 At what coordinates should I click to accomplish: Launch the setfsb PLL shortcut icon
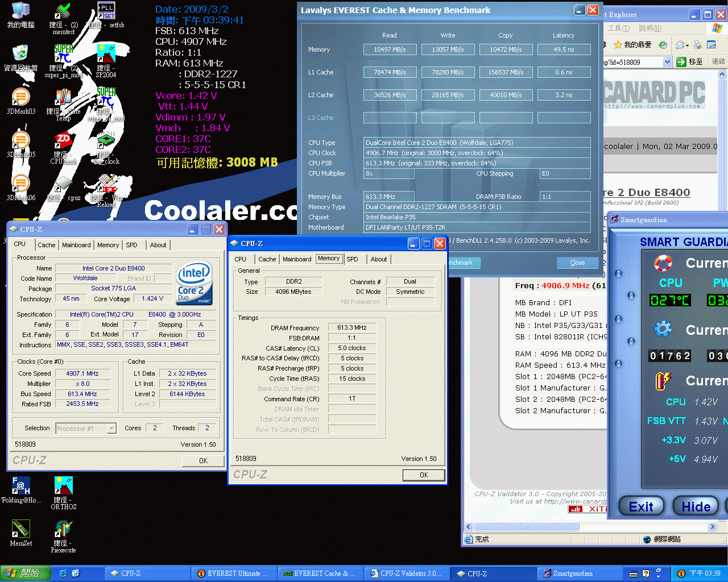point(106,15)
